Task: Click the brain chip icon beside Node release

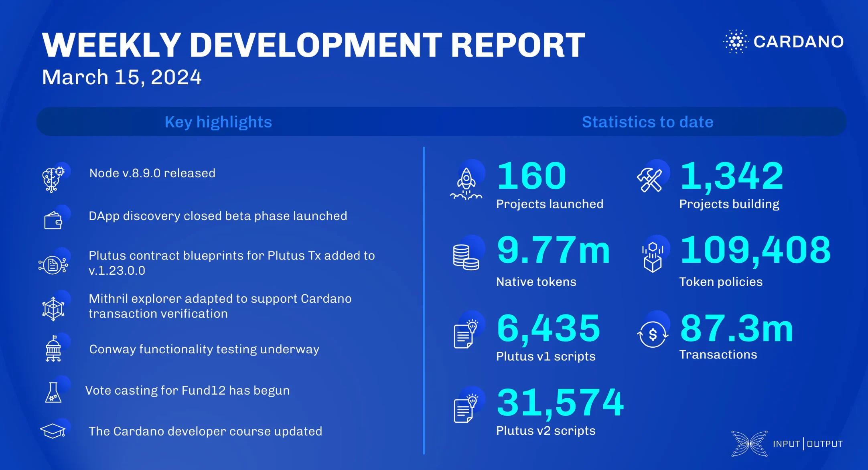Action: pyautogui.click(x=53, y=179)
